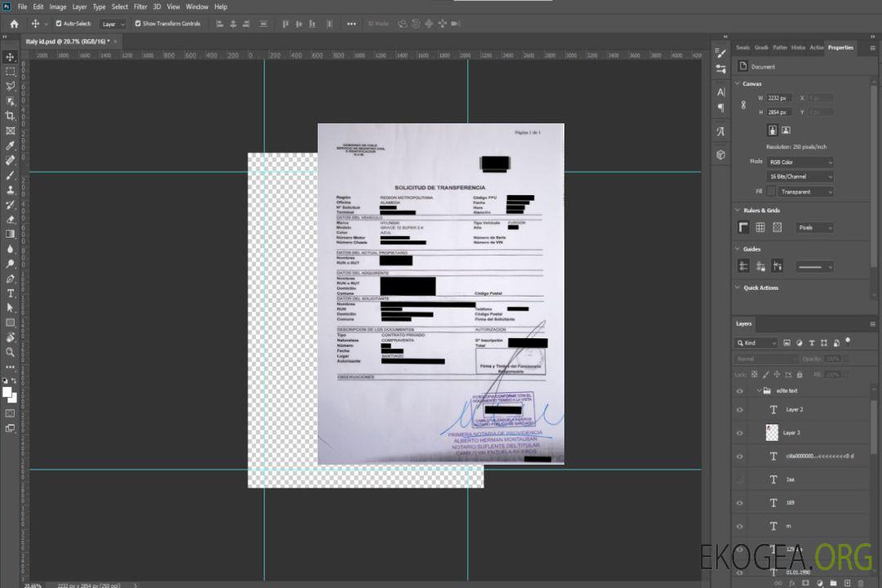Image resolution: width=882 pixels, height=588 pixels.
Task: Open the Edit Toolbar ellipsis
Action: (10, 367)
